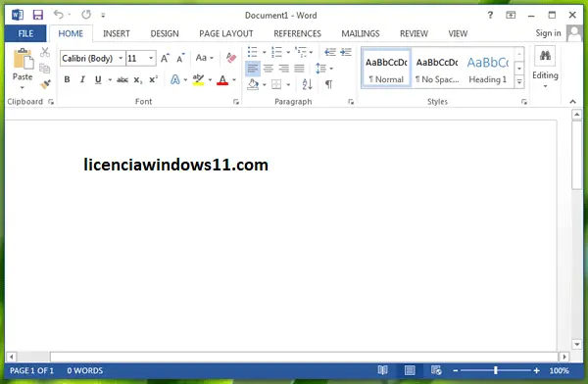This screenshot has width=588, height=384.
Task: Sort the selected text A to Z
Action: coord(307,84)
